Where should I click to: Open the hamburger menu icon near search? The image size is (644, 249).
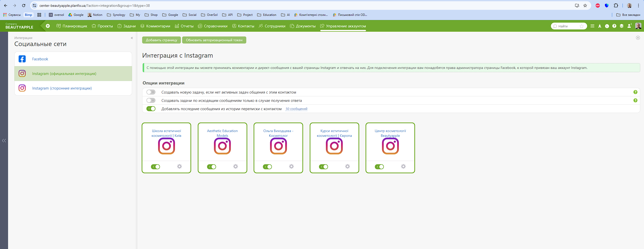pos(592,26)
